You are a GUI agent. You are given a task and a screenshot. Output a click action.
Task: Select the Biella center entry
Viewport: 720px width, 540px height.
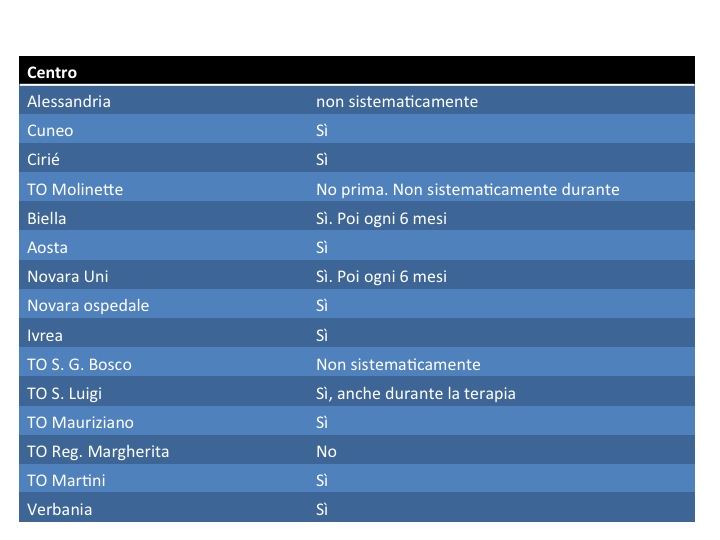46,218
